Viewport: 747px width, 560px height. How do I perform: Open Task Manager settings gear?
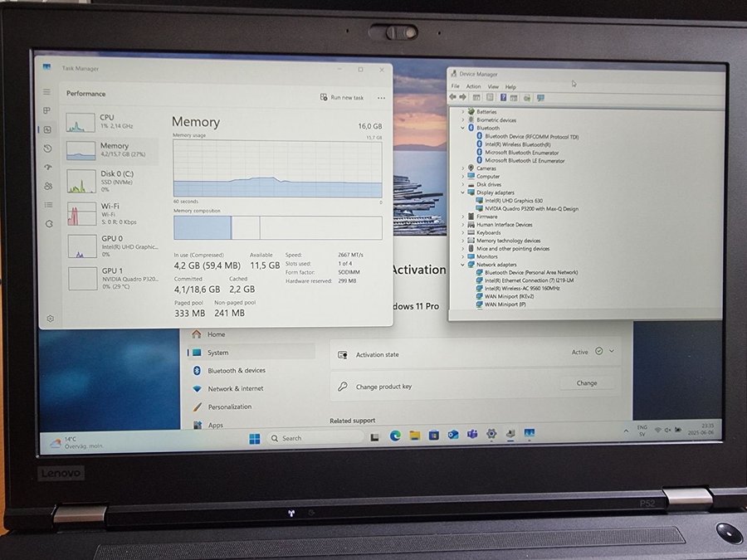point(51,319)
